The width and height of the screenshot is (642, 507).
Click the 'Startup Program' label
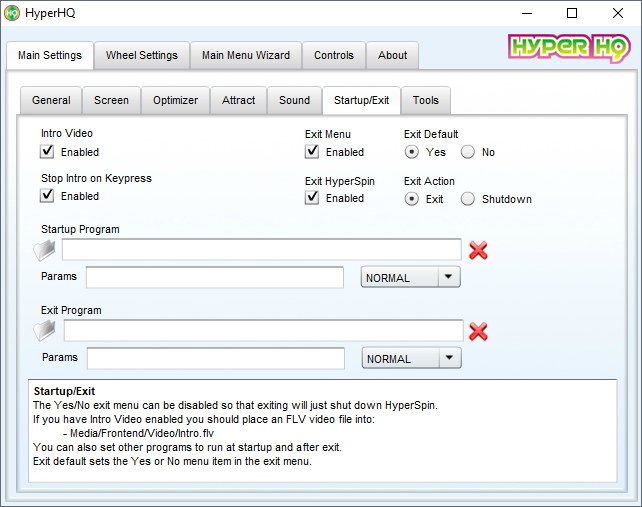[x=80, y=229]
